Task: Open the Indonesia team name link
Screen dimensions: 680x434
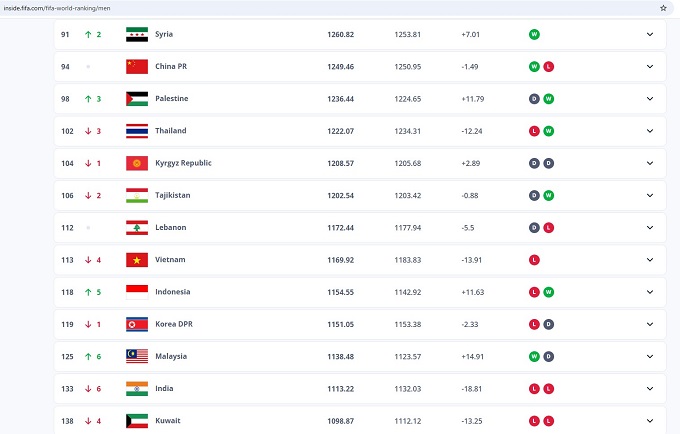Action: pos(172,292)
